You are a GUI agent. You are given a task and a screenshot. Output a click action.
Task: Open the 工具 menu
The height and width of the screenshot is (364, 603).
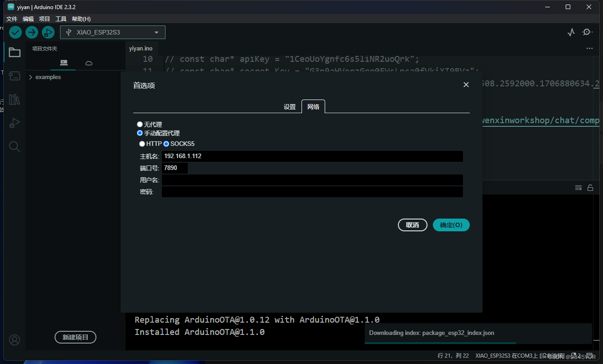click(60, 19)
